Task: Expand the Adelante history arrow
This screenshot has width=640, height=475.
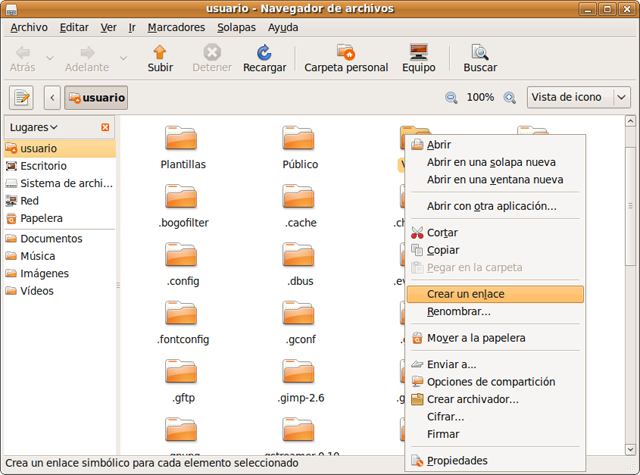Action: point(123,58)
